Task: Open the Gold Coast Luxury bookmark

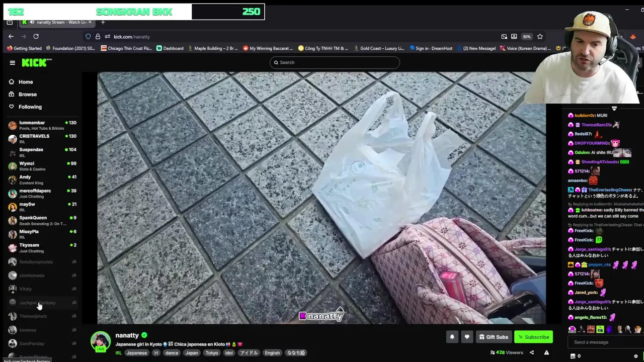Action: point(379,48)
